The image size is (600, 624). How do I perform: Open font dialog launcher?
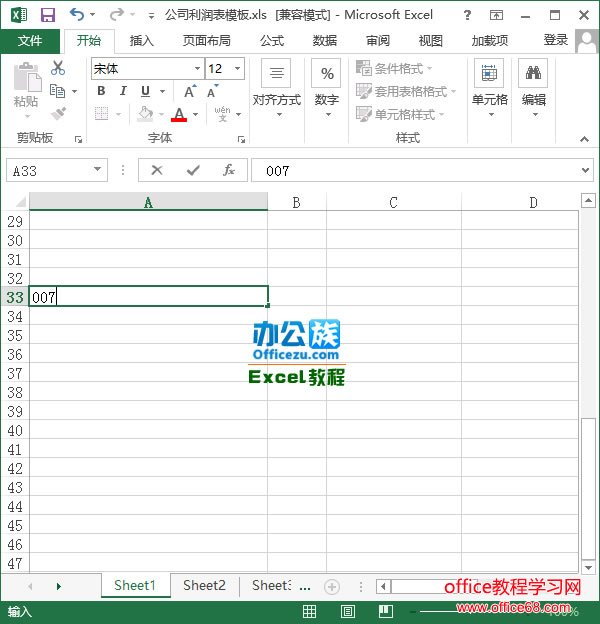pyautogui.click(x=241, y=139)
